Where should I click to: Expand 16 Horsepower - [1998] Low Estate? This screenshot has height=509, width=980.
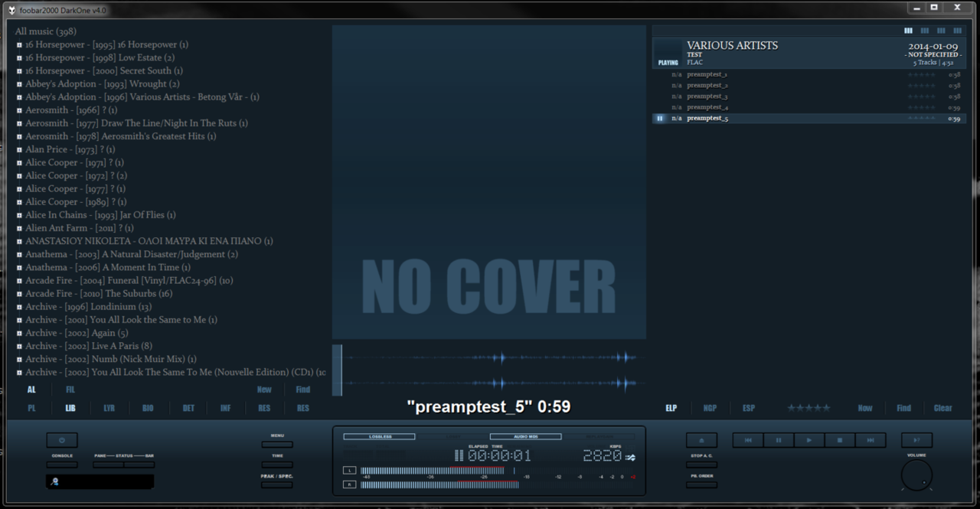(19, 58)
